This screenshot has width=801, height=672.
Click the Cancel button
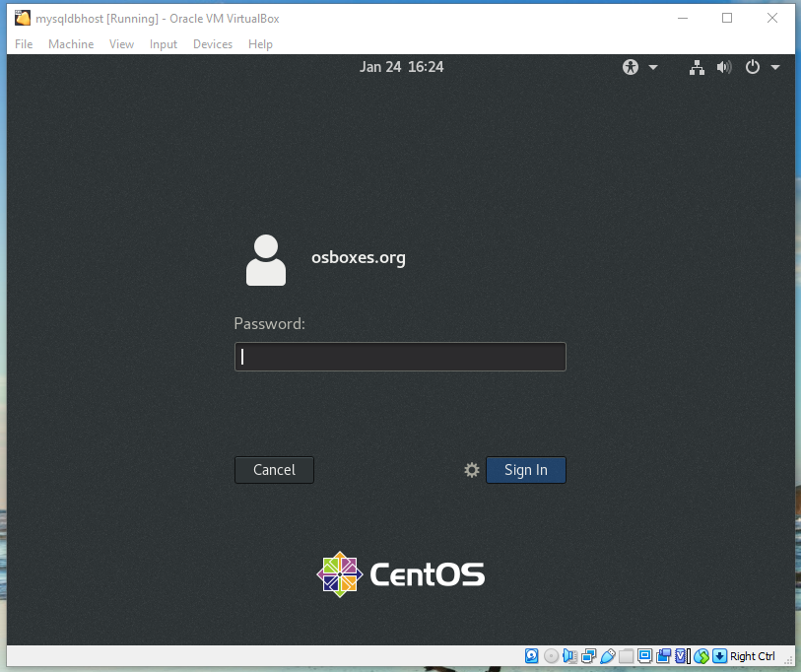[274, 470]
